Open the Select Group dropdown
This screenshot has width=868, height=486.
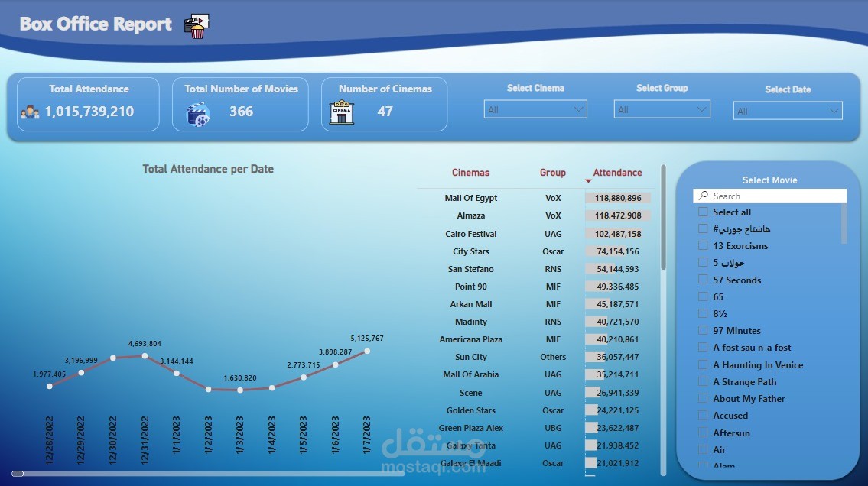[x=662, y=109]
